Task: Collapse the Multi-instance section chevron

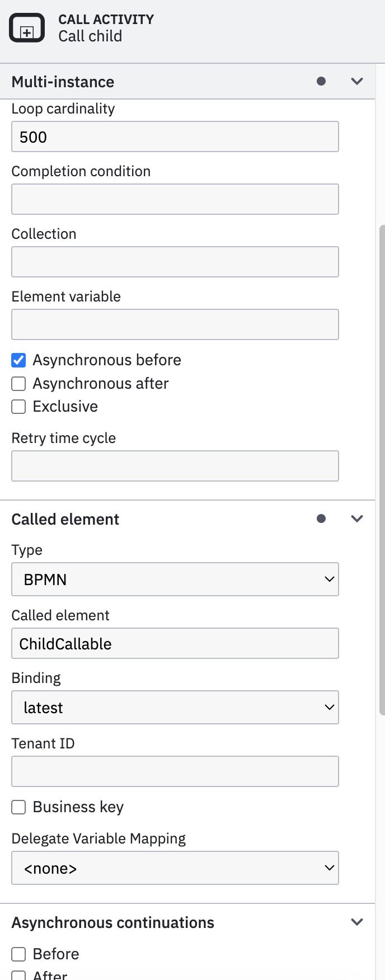Action: 357,81
